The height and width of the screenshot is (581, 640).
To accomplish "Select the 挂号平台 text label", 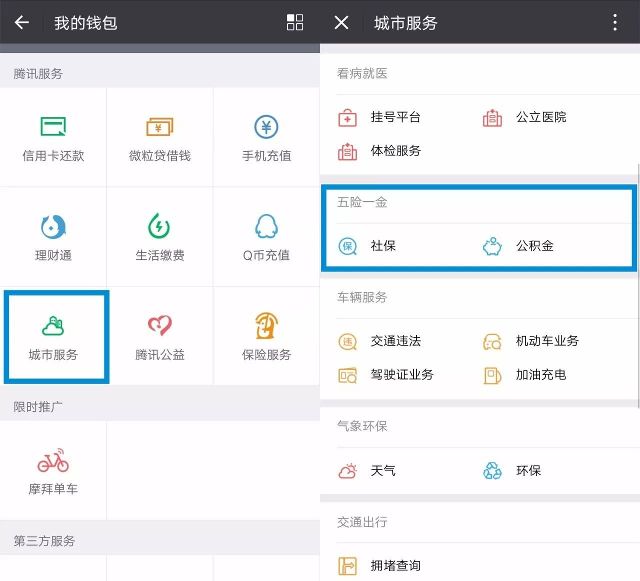I will (x=396, y=117).
